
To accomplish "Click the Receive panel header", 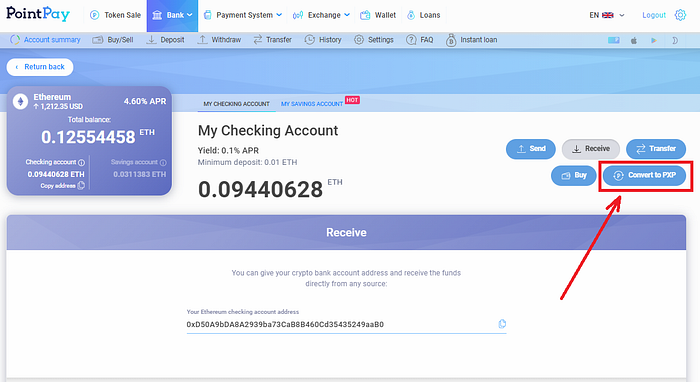I will coord(346,233).
